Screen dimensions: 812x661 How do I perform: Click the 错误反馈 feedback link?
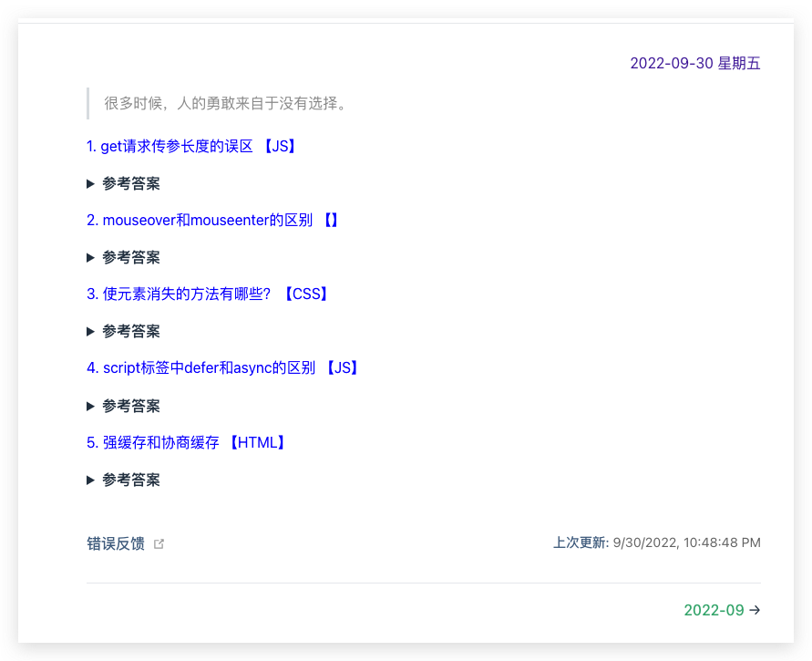tap(116, 543)
